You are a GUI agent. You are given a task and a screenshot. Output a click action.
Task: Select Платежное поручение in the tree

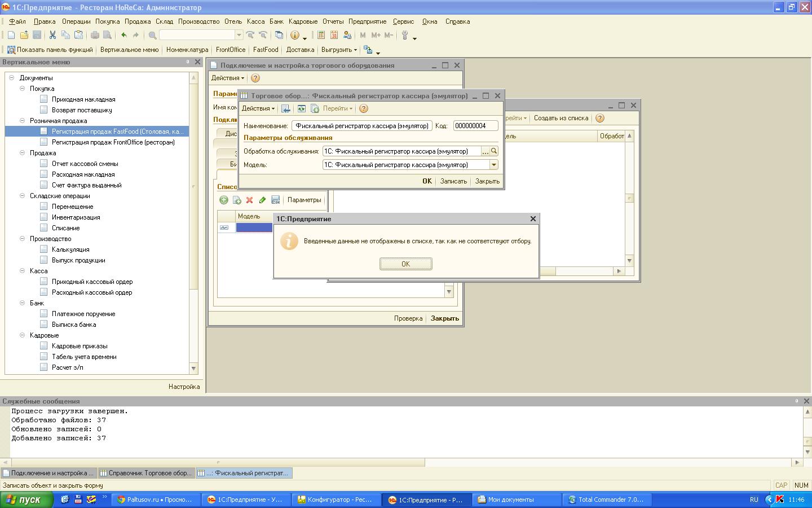click(83, 314)
